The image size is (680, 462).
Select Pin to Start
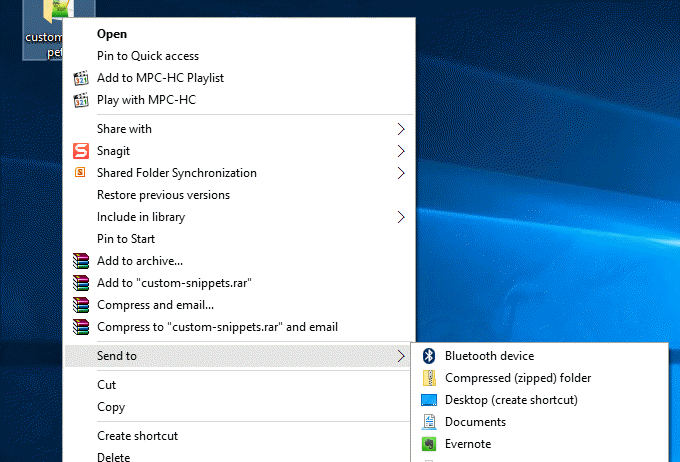point(239,239)
